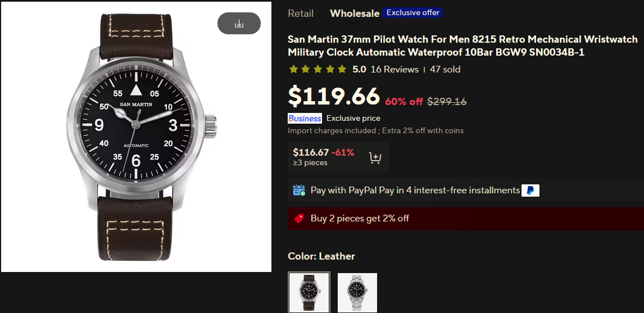
Task: Click the PayPal logo icon
Action: point(530,190)
